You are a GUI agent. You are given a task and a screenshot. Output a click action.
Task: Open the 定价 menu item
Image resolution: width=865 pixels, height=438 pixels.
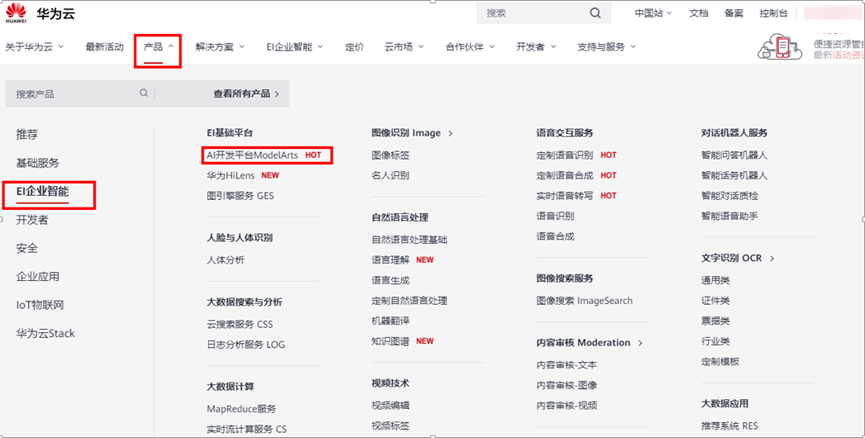coord(354,47)
